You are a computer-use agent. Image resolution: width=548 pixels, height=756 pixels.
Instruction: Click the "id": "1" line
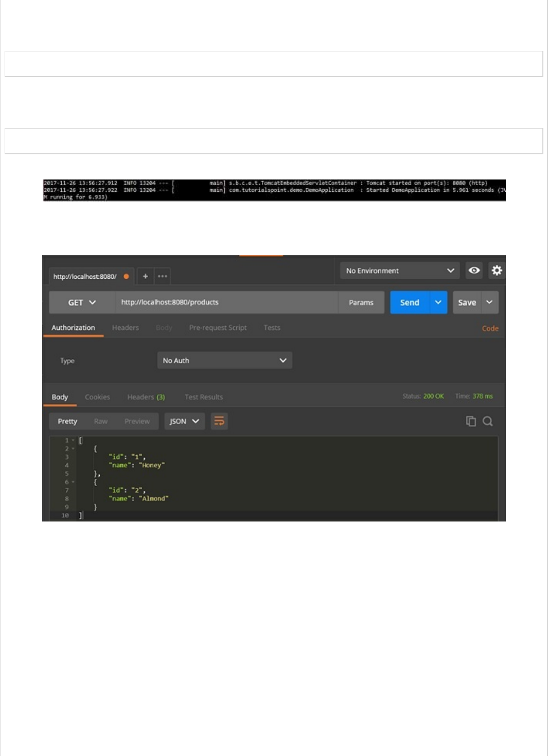coord(127,457)
